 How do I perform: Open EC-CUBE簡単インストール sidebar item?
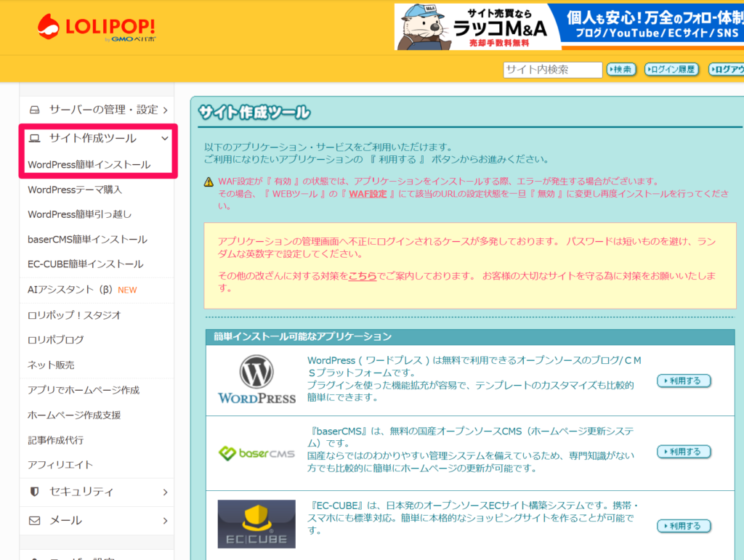coord(85,264)
